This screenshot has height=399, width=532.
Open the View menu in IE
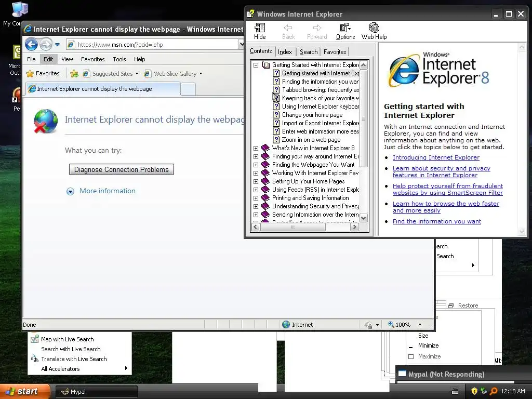[x=67, y=59]
